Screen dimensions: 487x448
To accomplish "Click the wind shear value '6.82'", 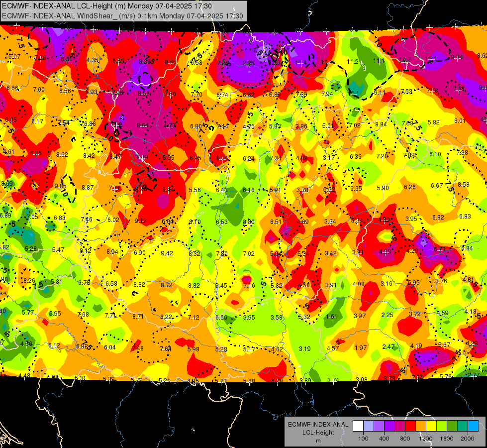I will click(438, 218).
